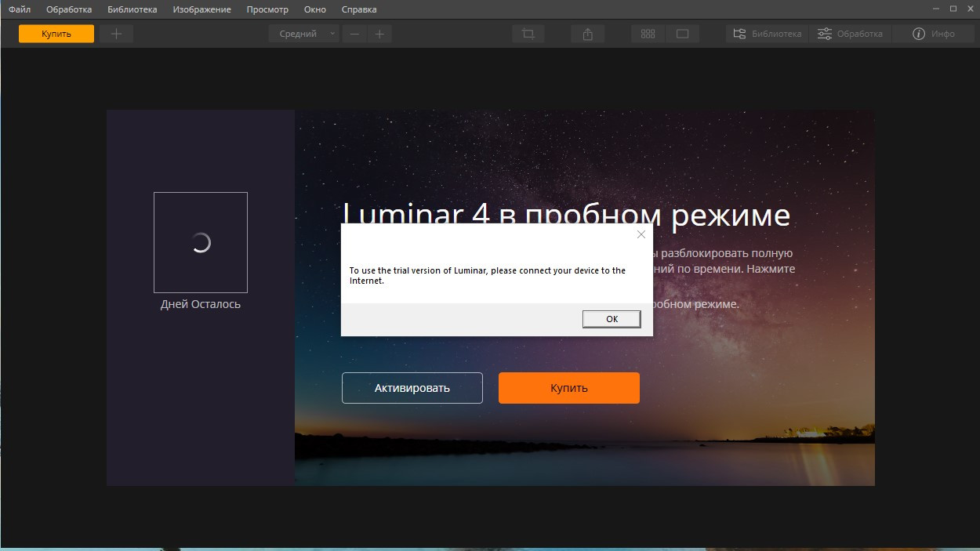
Task: Switch to gallery grid view icon
Action: click(648, 34)
